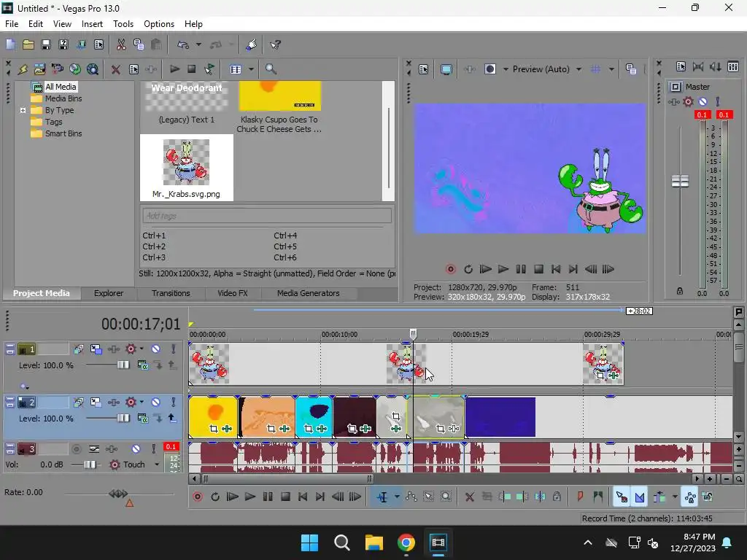Click the Windows Search icon on the taskbar
The height and width of the screenshot is (560, 747).
pos(341,542)
